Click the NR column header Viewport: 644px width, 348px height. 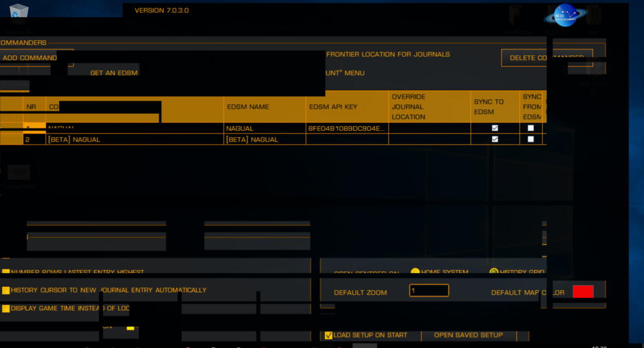[x=34, y=107]
